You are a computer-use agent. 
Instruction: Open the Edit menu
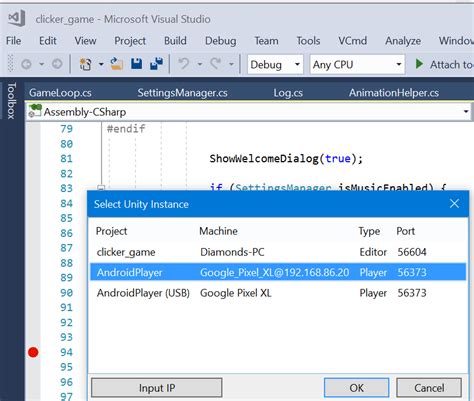click(x=48, y=41)
